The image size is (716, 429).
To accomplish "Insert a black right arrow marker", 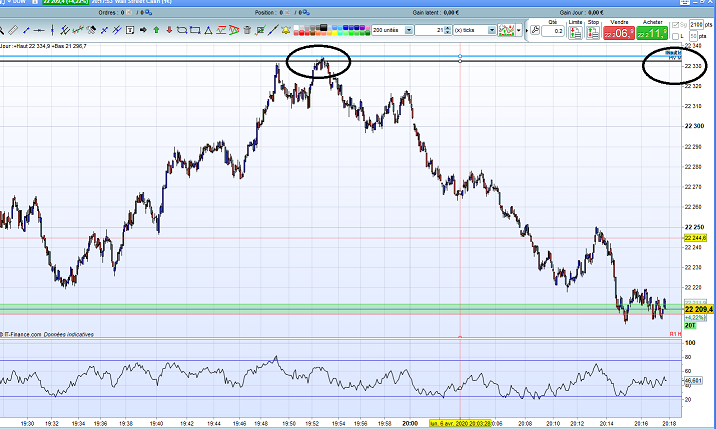I will tap(143, 30).
